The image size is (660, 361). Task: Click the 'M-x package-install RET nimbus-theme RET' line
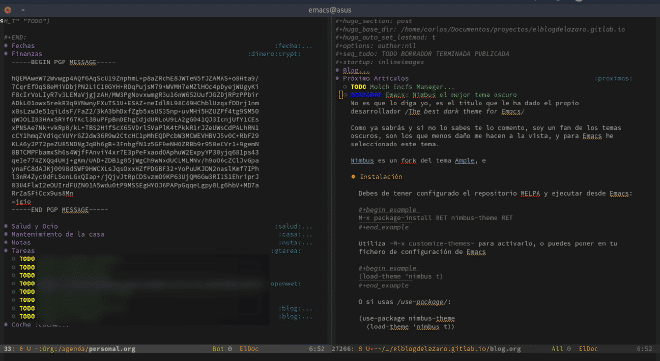435,218
